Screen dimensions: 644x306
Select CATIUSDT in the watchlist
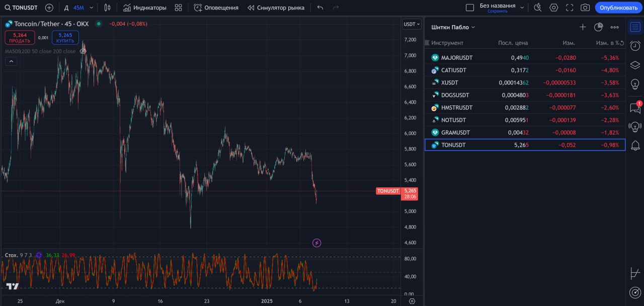[525, 70]
